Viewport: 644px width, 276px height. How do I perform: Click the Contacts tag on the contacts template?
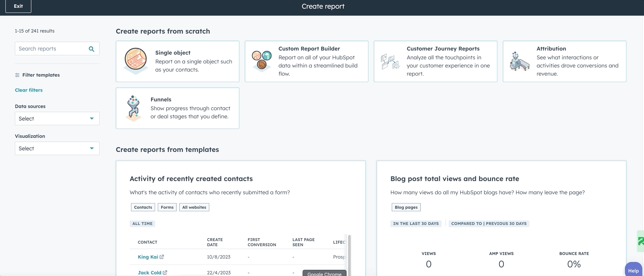[143, 207]
